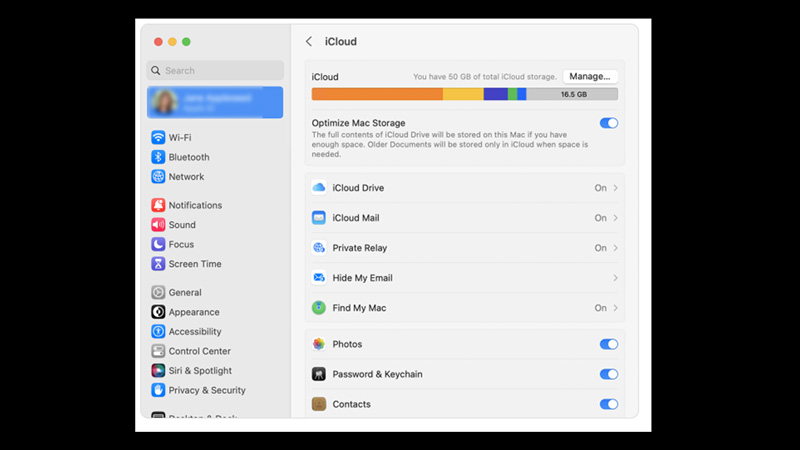800x450 pixels.
Task: Click the Screen Time hourglass icon
Action: pos(158,264)
